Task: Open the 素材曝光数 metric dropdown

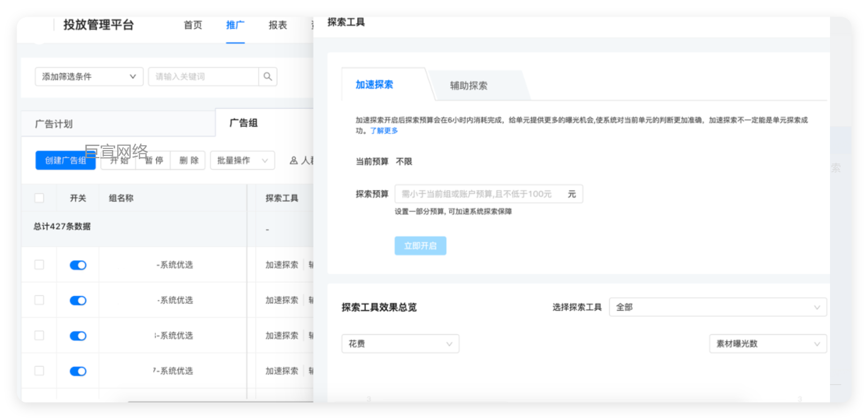Action: 768,343
